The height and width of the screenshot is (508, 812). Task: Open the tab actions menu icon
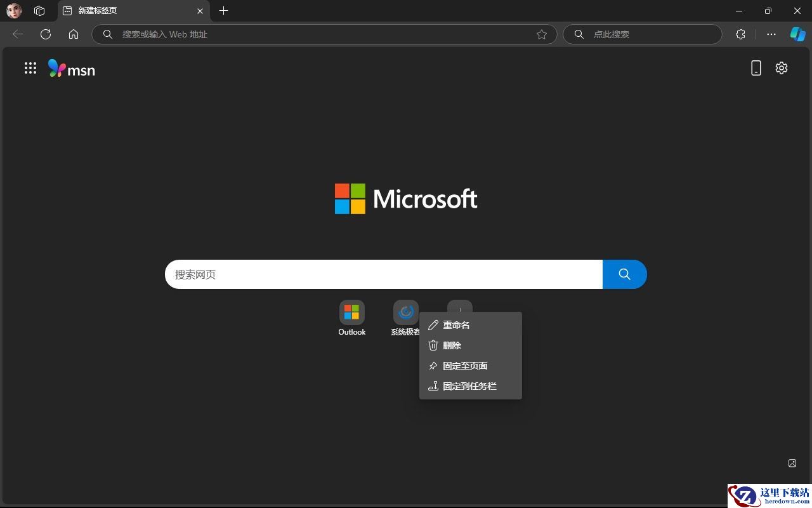pyautogui.click(x=39, y=11)
